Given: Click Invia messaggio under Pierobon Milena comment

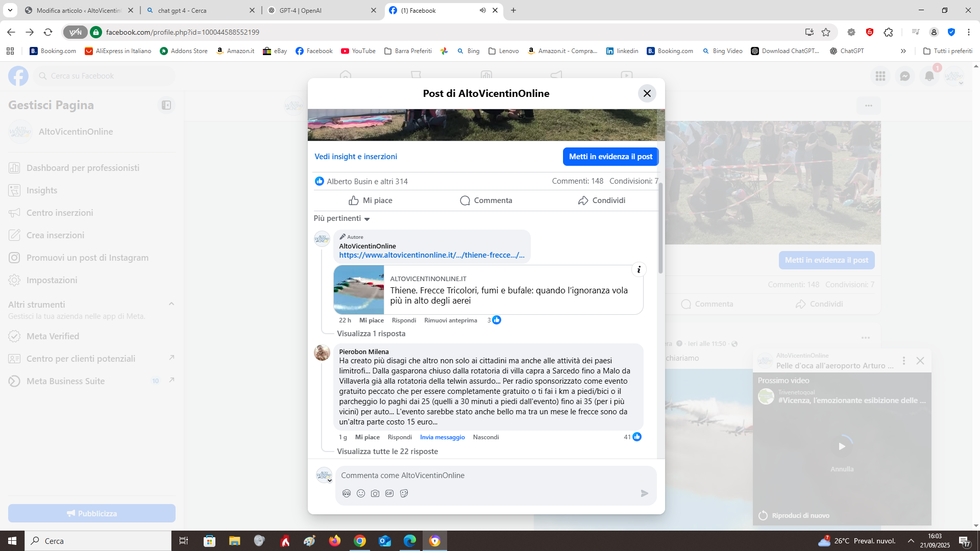Looking at the screenshot, I should coord(442,437).
